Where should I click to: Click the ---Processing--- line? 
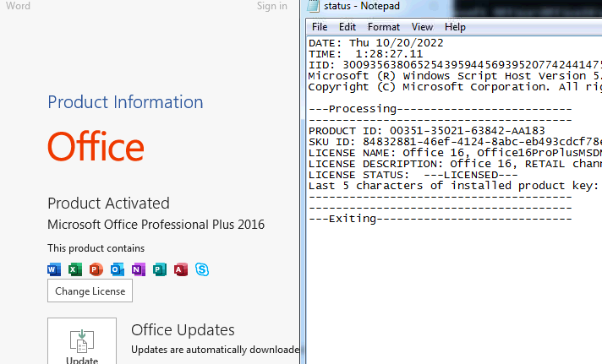point(441,109)
